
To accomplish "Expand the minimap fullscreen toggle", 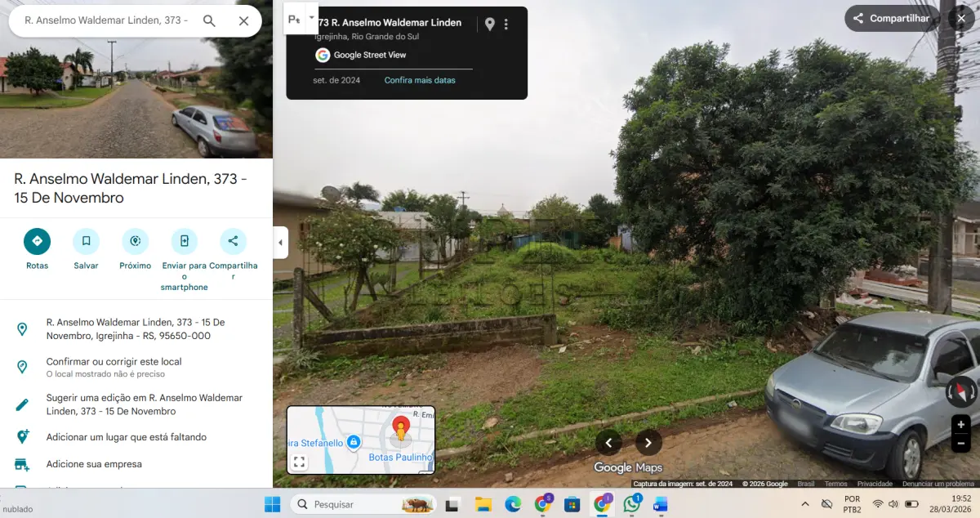I will 299,462.
